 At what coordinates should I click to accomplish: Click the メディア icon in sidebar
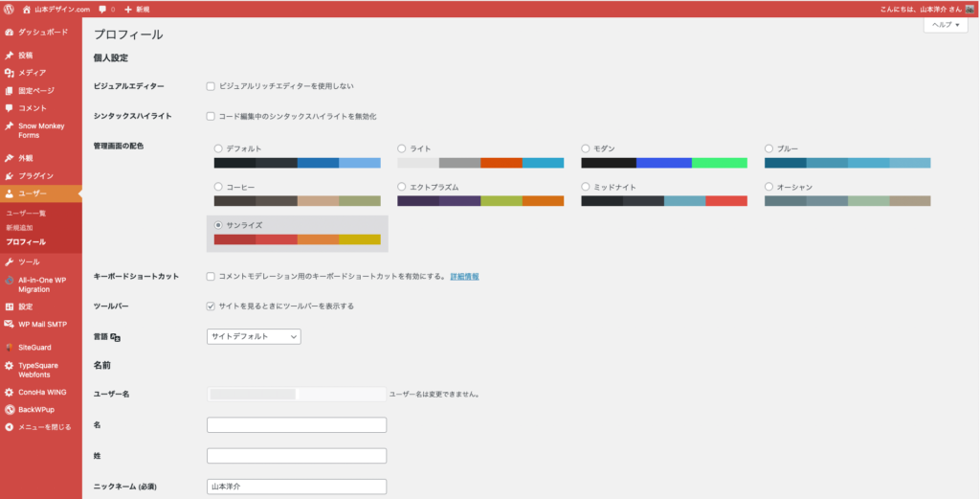(10, 73)
